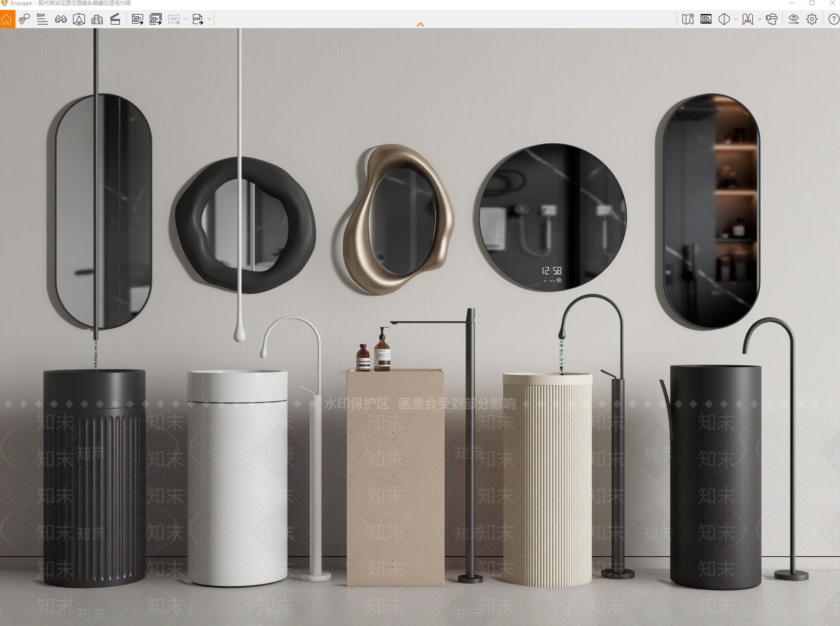840x626 pixels.
Task: Click the EXE standalone export icon
Action: (x=198, y=19)
